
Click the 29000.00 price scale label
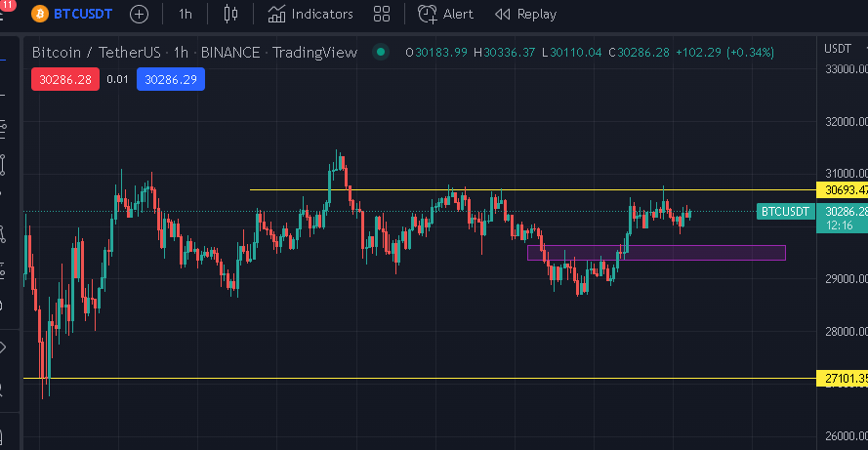coord(846,279)
